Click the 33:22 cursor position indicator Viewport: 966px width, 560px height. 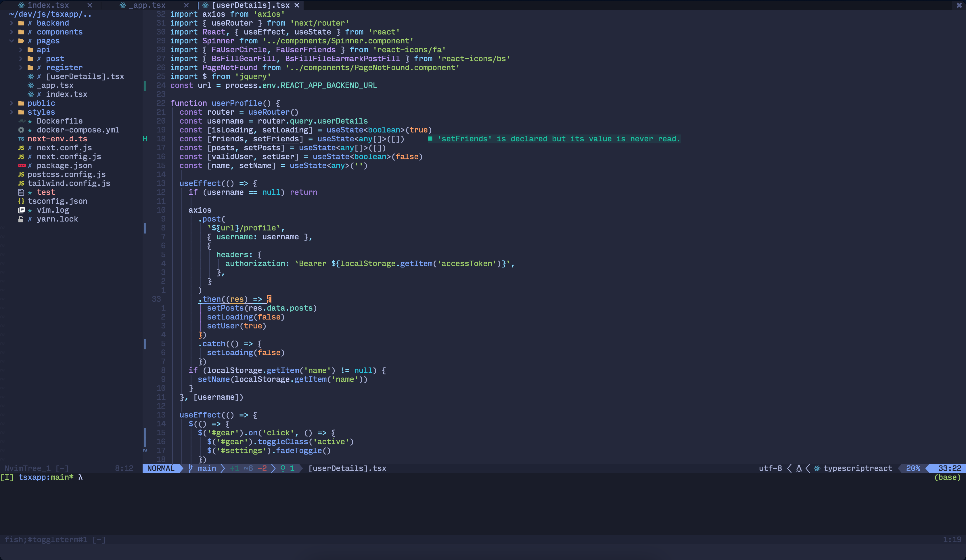pyautogui.click(x=950, y=468)
